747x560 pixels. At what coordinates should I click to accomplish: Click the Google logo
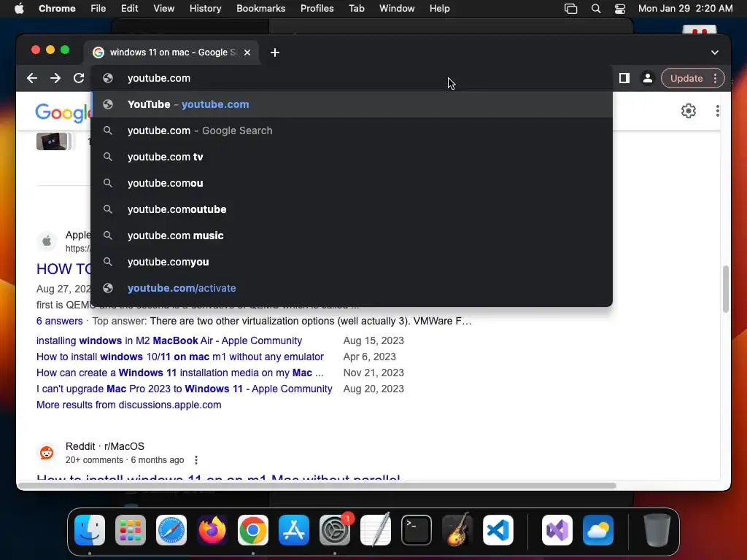[x=63, y=113]
